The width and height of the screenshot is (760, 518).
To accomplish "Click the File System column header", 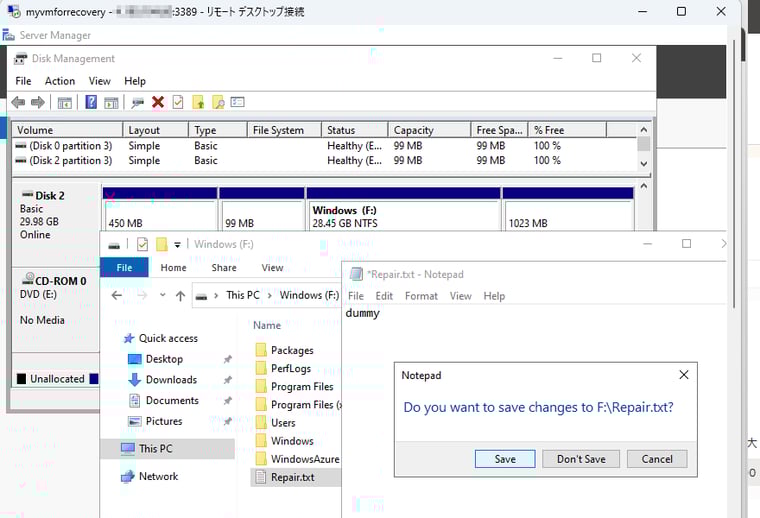I will pyautogui.click(x=284, y=130).
